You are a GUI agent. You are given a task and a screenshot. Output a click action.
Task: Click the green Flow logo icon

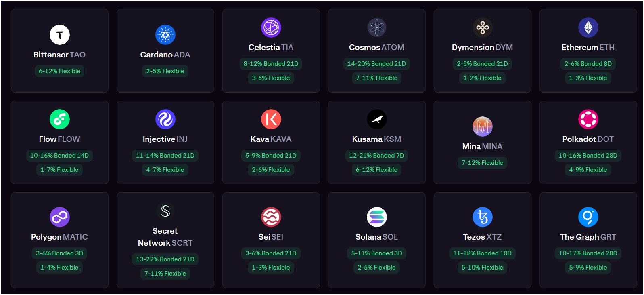coord(60,119)
